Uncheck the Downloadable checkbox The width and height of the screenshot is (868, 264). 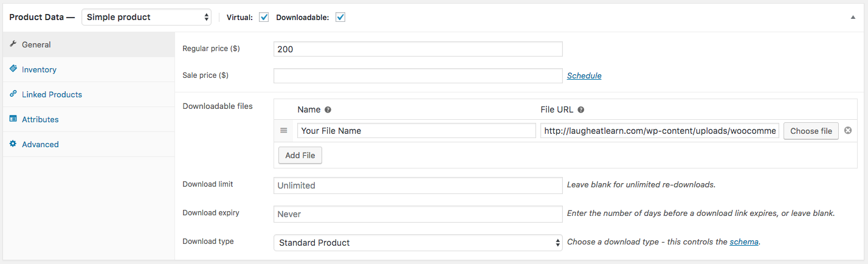point(340,17)
